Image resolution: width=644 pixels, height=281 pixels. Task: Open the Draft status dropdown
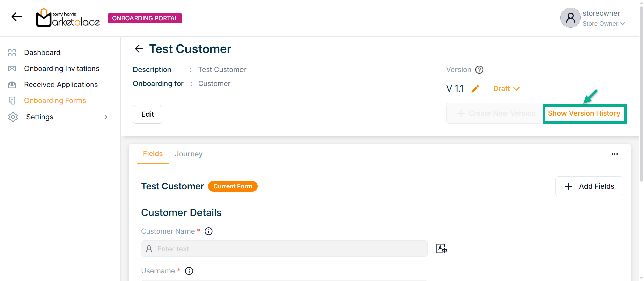506,89
